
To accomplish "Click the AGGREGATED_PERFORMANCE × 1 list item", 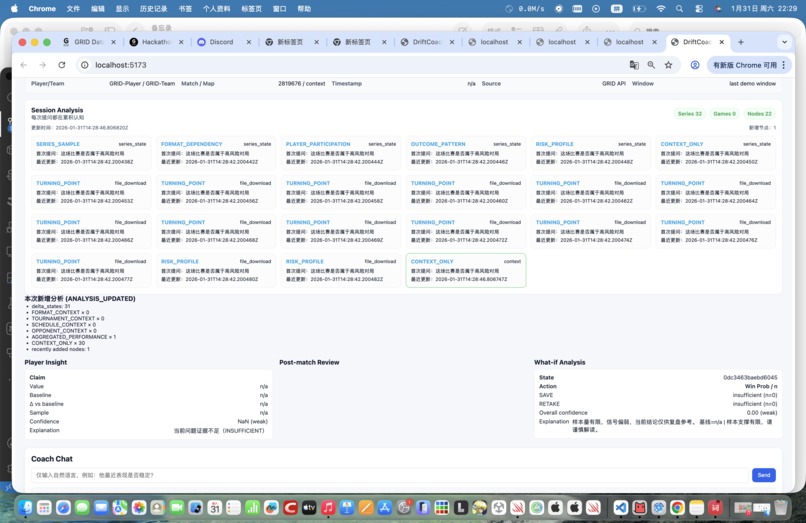I will pos(74,337).
